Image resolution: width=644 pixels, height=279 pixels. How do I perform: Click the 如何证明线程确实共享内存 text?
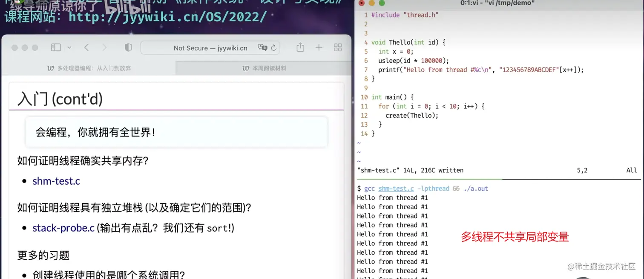[x=83, y=161]
